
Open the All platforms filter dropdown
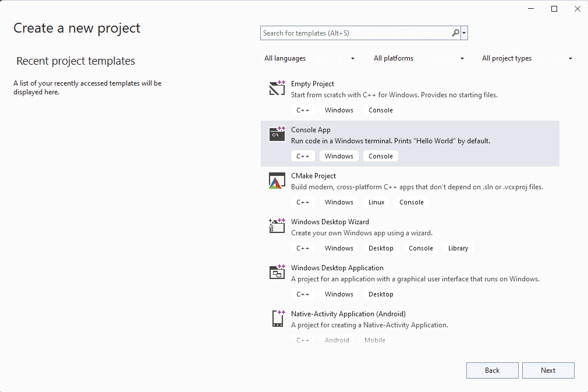pyautogui.click(x=419, y=58)
